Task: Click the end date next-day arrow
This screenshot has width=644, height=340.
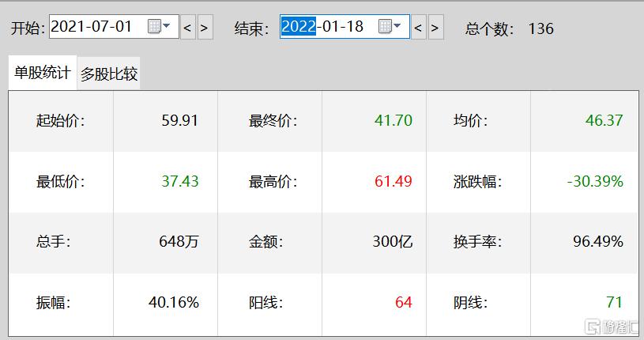Action: [435, 27]
